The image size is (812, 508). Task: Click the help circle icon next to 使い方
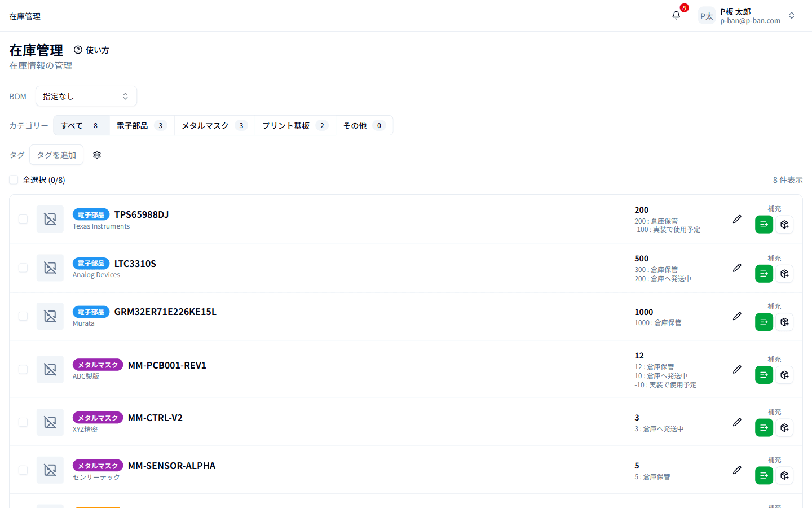(78, 50)
